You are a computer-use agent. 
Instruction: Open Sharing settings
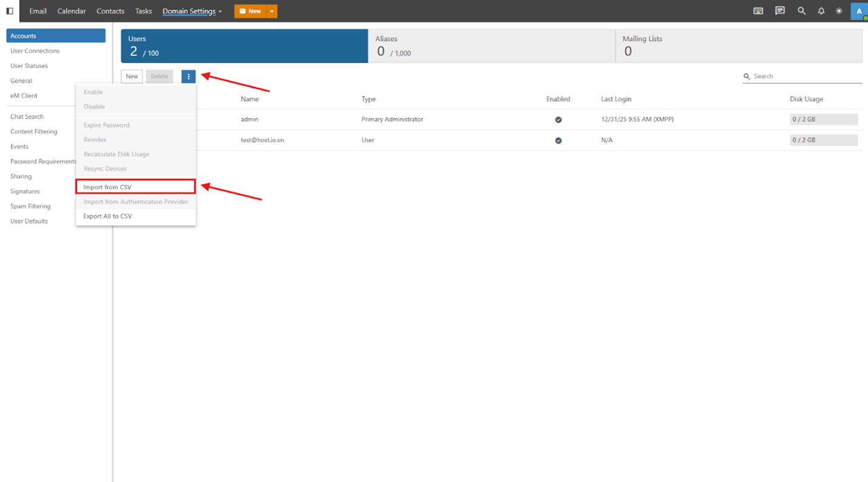coord(21,177)
